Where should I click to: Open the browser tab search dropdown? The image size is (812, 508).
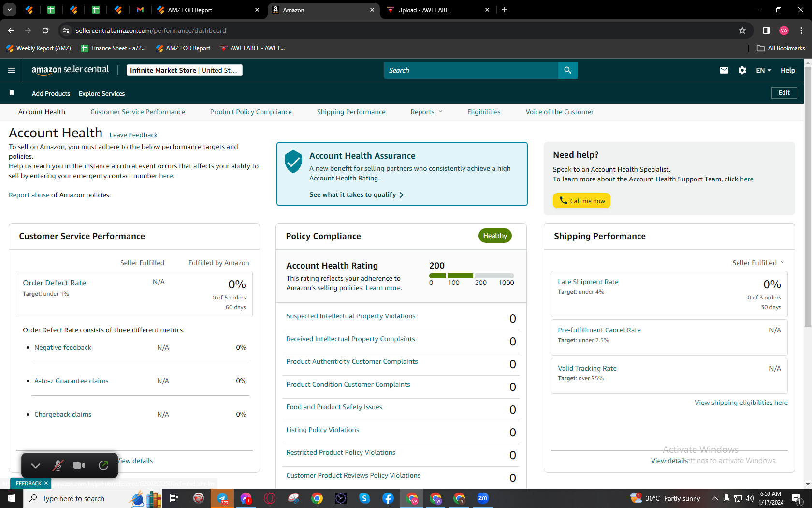pos(9,10)
